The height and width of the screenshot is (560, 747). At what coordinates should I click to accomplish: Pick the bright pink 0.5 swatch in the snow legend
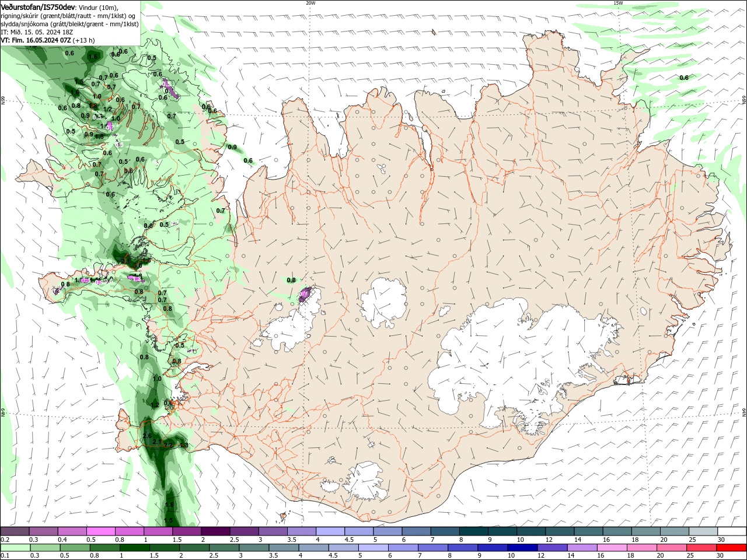[100, 531]
